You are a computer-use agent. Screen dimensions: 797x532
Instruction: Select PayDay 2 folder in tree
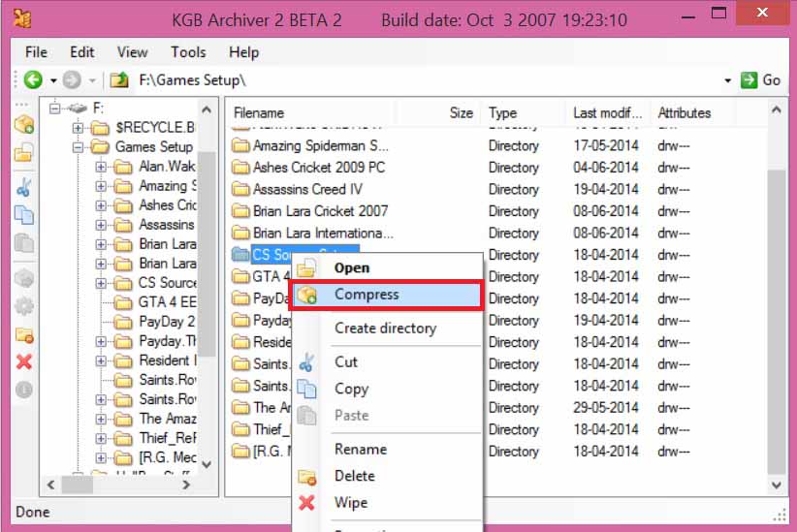[154, 322]
